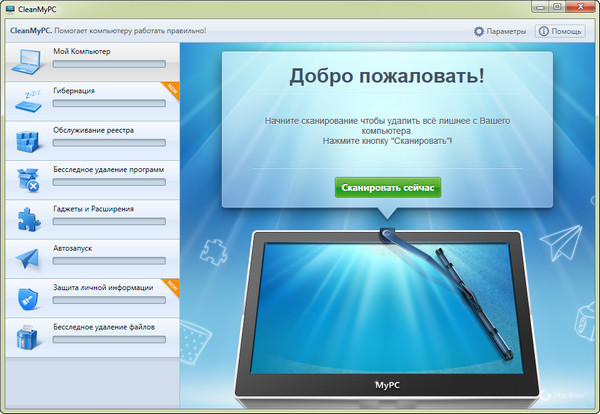This screenshot has height=414, width=600.
Task: Click progress bar under Бесследное удаление программ
Action: click(x=109, y=182)
